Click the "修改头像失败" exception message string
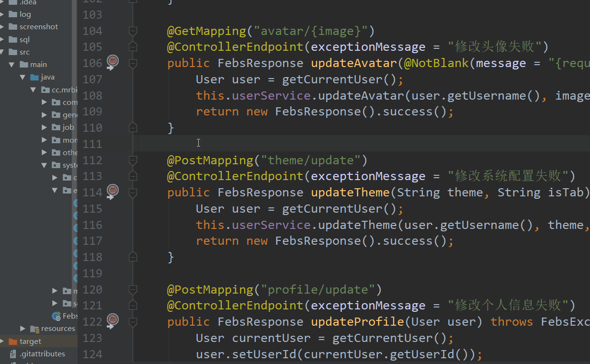Screen dimensions: 590x364 494,47
